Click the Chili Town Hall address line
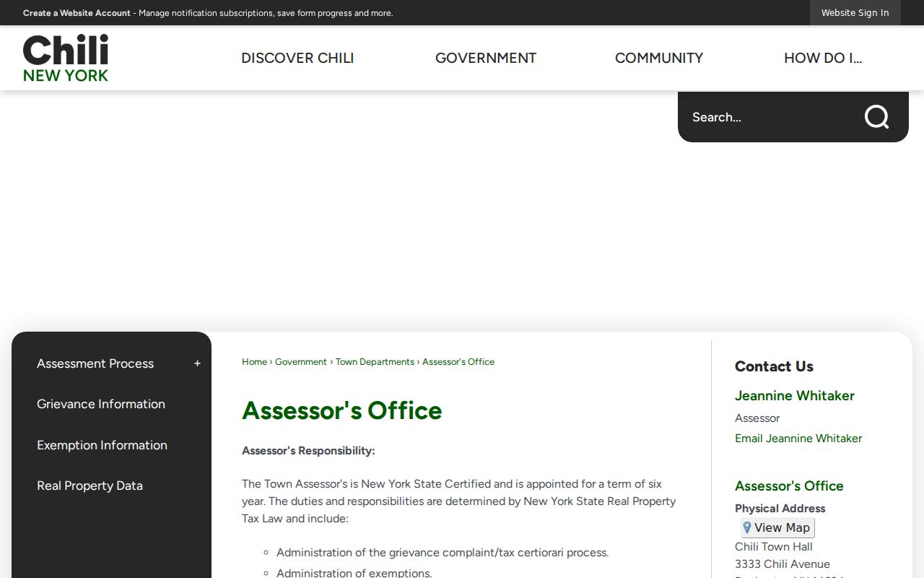This screenshot has height=578, width=924. 774,547
